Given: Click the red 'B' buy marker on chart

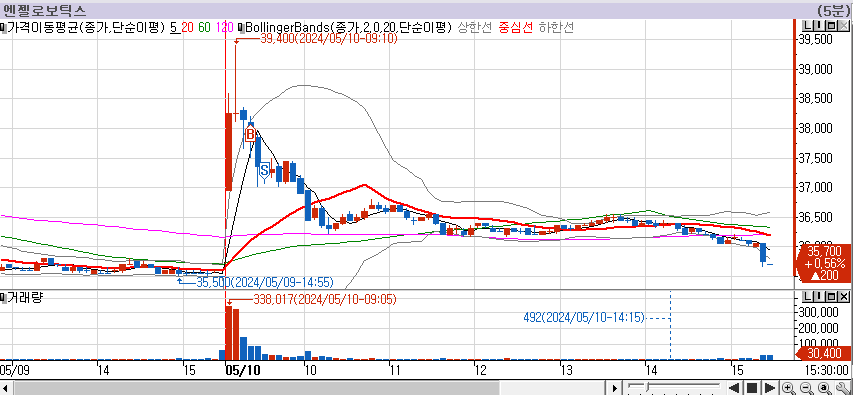Looking at the screenshot, I should (250, 133).
